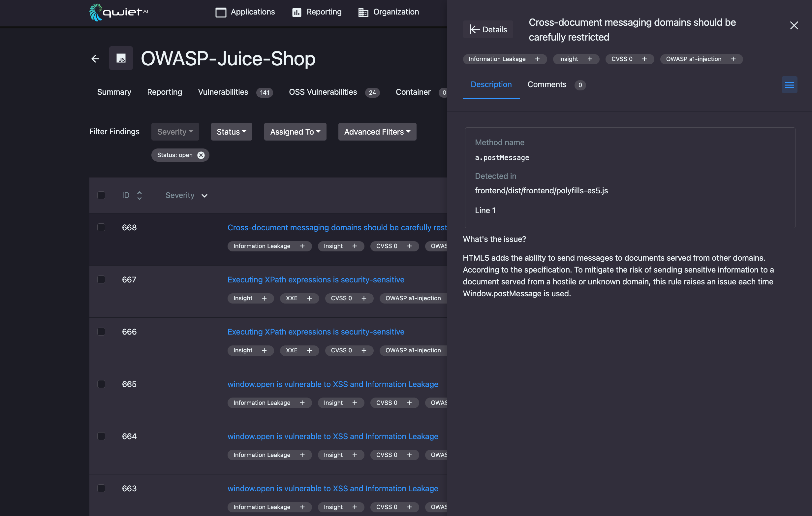Click the a.postMessage method name
The width and height of the screenshot is (812, 516).
[x=502, y=158]
